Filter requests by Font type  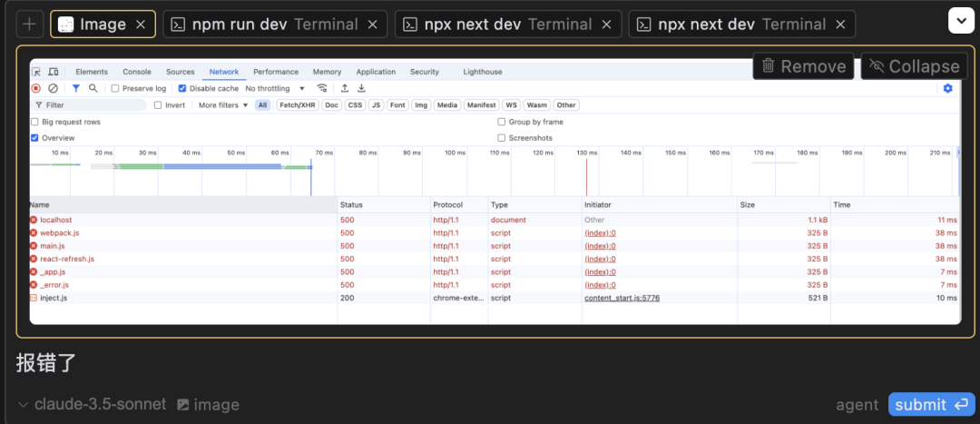tap(397, 105)
